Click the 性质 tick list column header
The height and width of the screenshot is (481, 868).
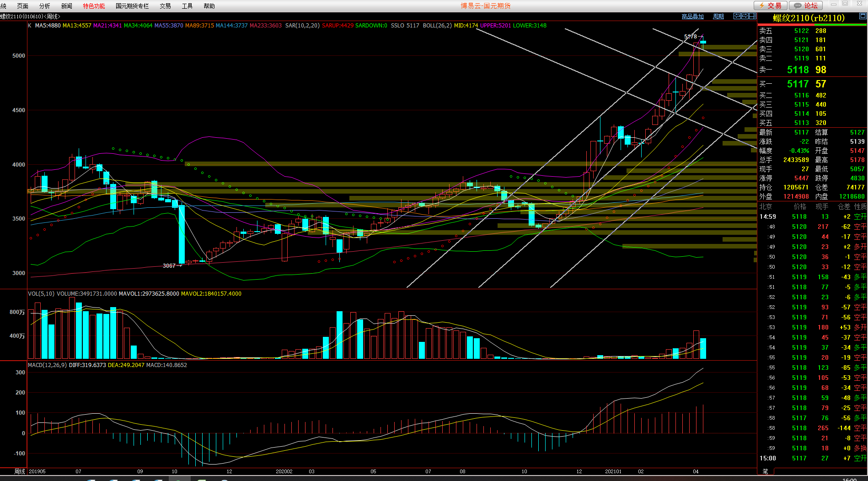pyautogui.click(x=860, y=207)
